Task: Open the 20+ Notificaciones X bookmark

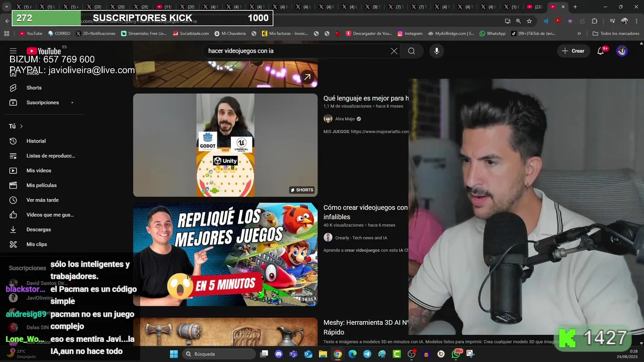Action: [x=96, y=34]
